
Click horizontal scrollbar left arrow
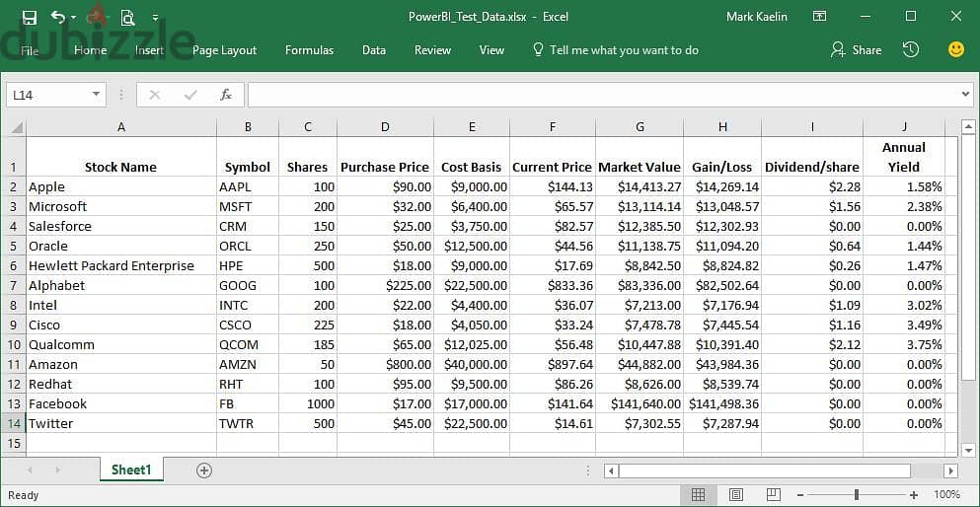point(611,471)
